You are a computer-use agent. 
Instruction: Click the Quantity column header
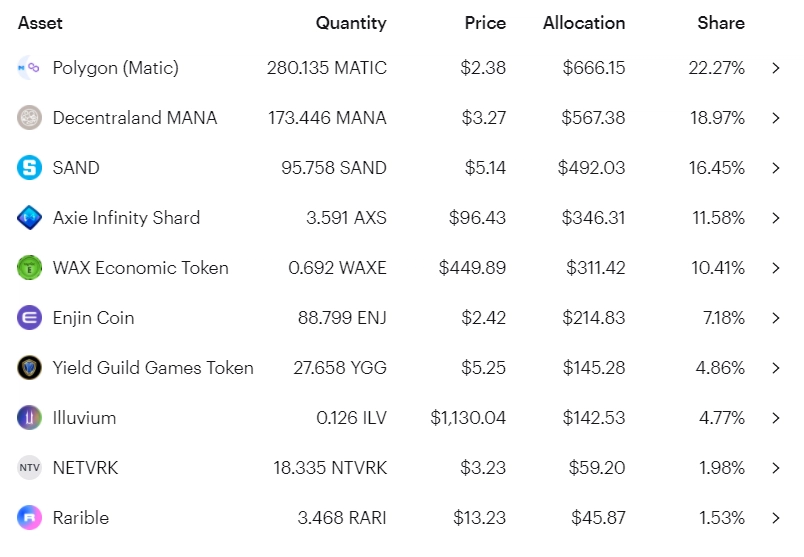[351, 23]
